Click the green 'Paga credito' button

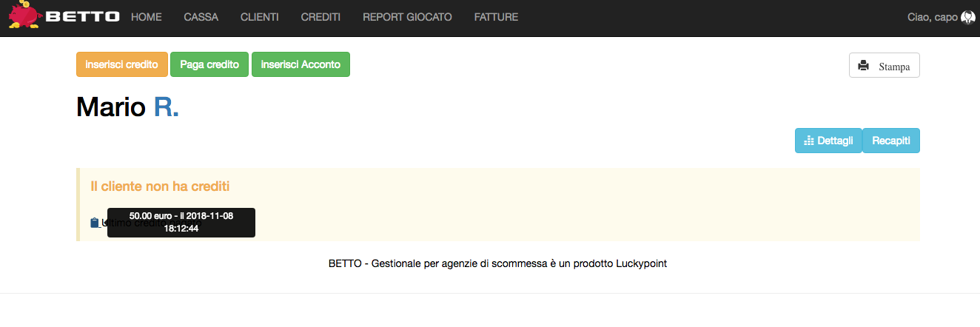point(209,64)
